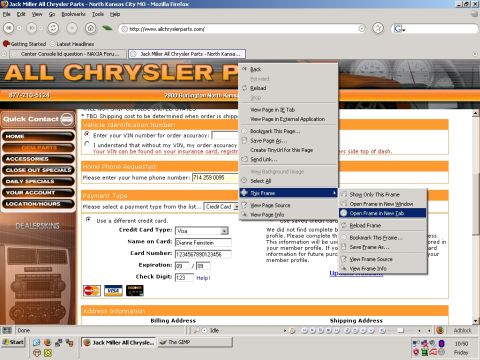Select Jack Miller All Chrysler Parts tab

point(187,54)
